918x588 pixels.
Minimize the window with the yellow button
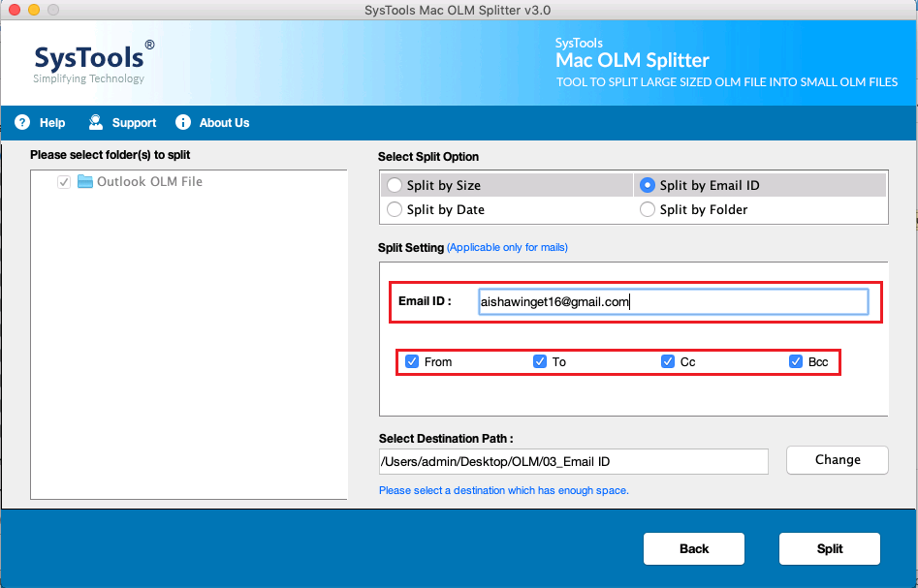click(x=34, y=10)
